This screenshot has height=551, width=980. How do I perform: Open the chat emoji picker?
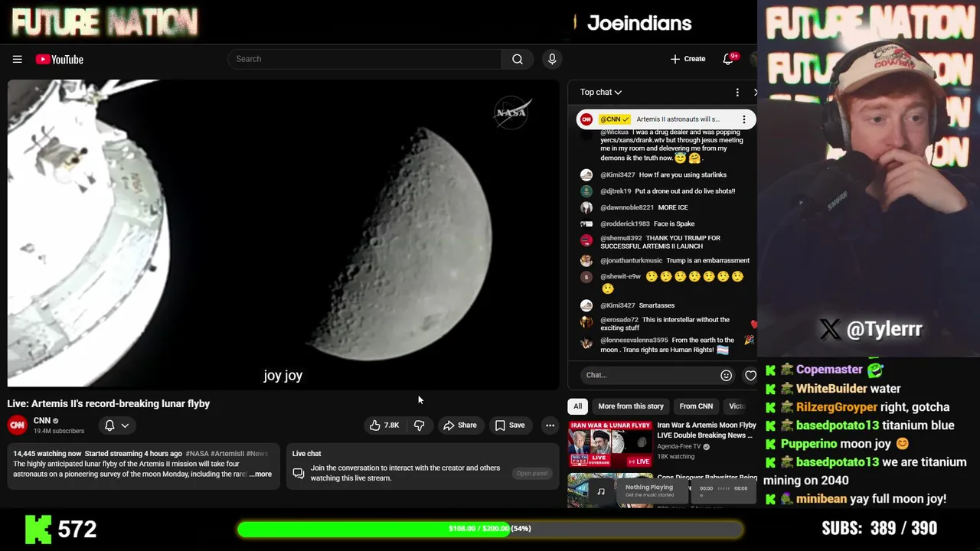(726, 375)
